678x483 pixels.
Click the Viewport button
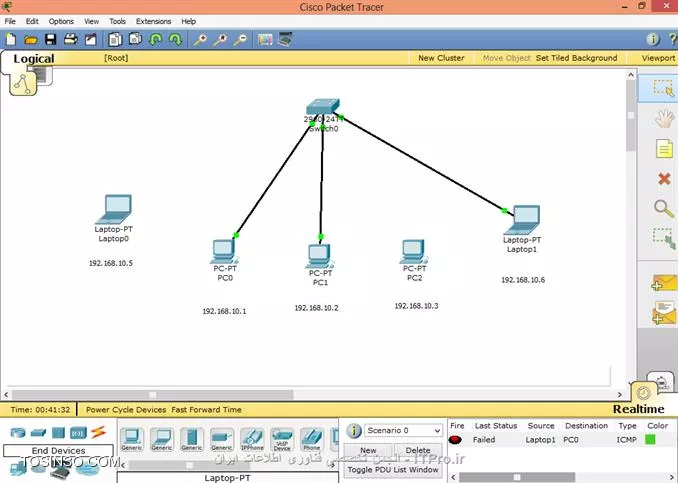click(x=658, y=58)
